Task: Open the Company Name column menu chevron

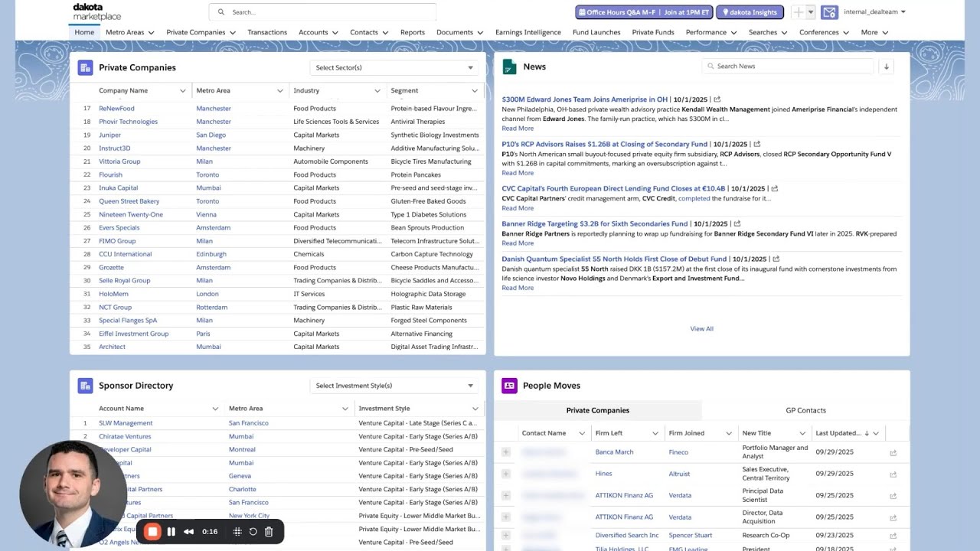Action: 182,91
